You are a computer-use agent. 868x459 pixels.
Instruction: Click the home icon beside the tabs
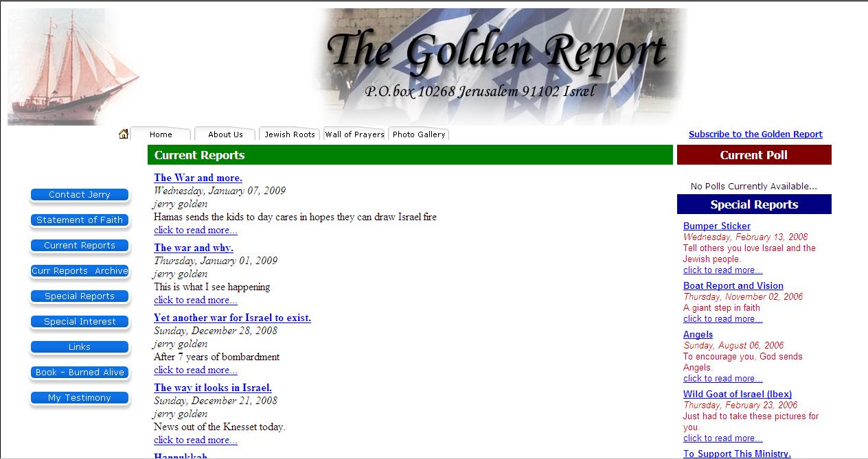tap(124, 134)
